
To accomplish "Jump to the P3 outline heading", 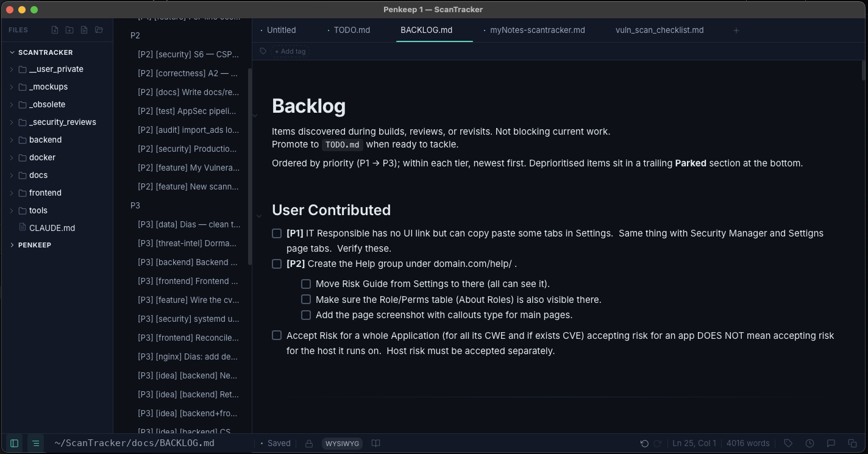I will 135,205.
